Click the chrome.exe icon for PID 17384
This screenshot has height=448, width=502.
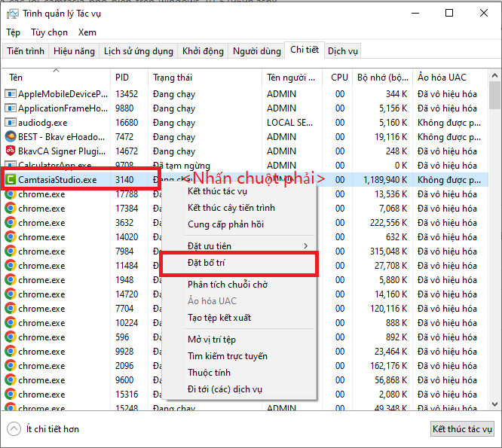11,208
